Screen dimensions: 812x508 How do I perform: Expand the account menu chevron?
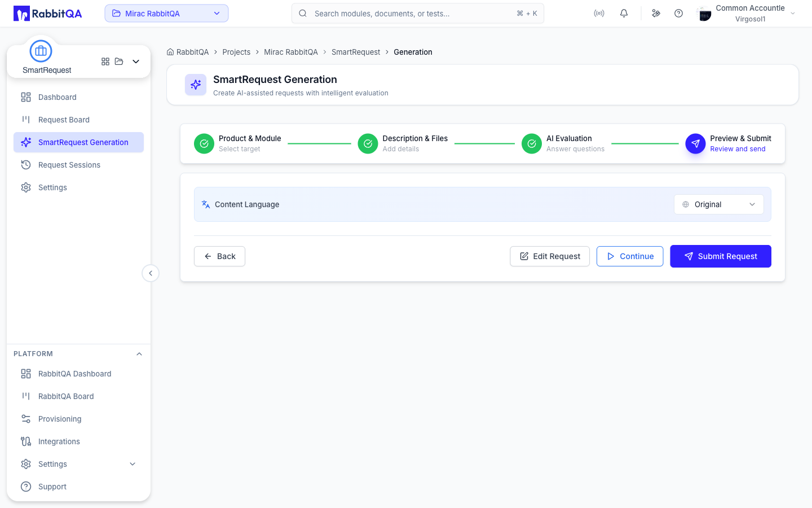[793, 14]
